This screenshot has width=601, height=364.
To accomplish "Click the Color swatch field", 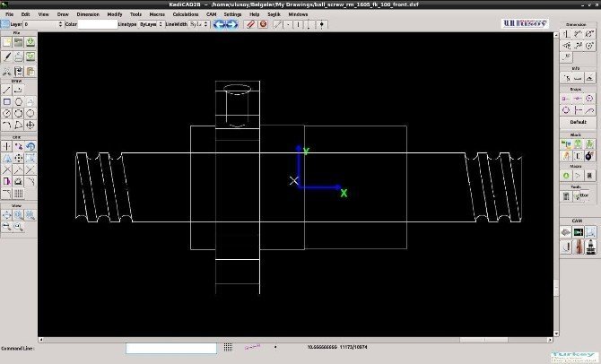I will pyautogui.click(x=98, y=24).
